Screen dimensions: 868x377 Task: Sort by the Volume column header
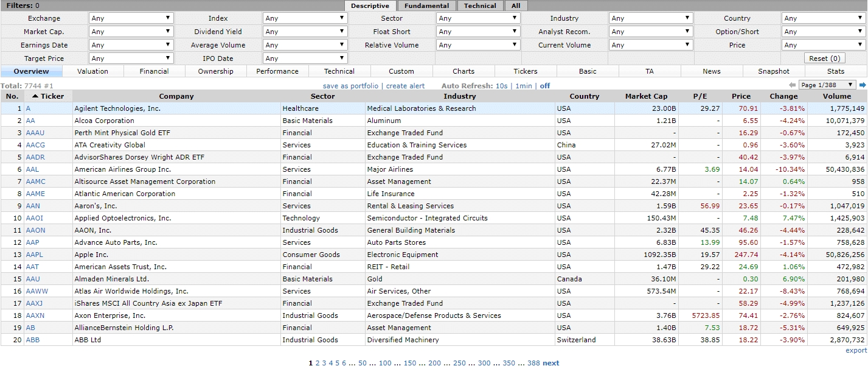pos(837,96)
